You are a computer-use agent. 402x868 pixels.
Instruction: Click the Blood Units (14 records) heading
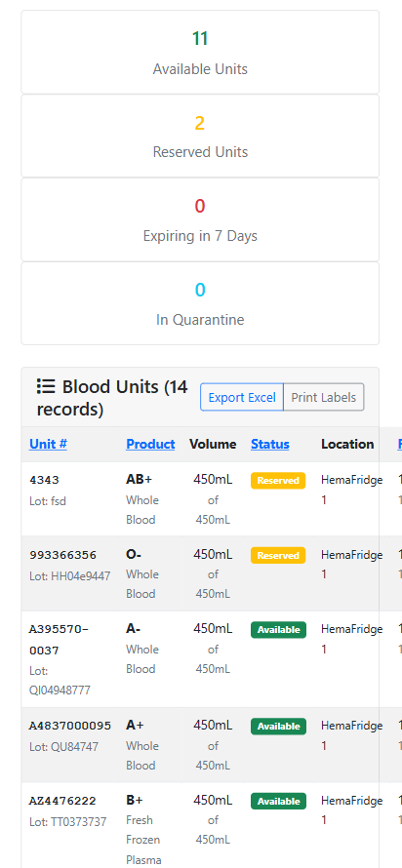coord(112,398)
